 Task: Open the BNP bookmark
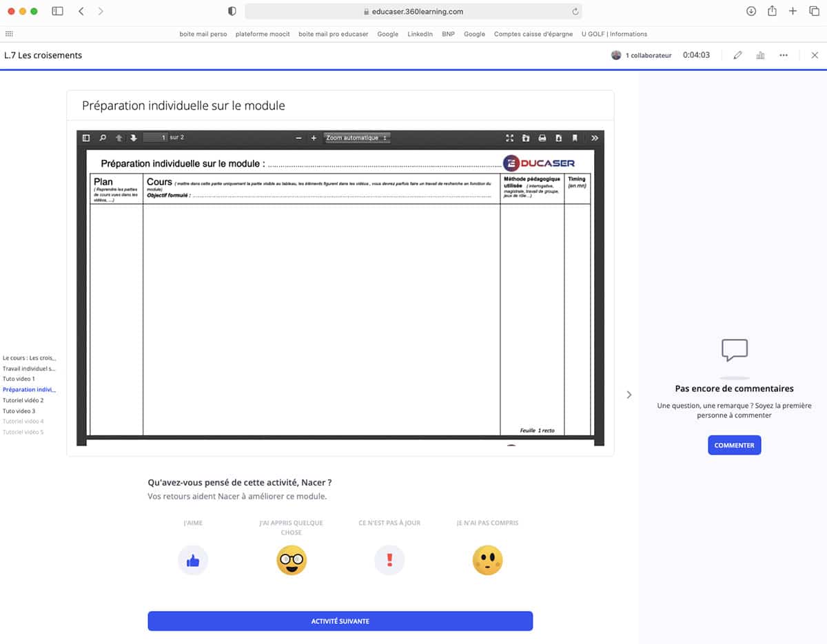pos(448,34)
